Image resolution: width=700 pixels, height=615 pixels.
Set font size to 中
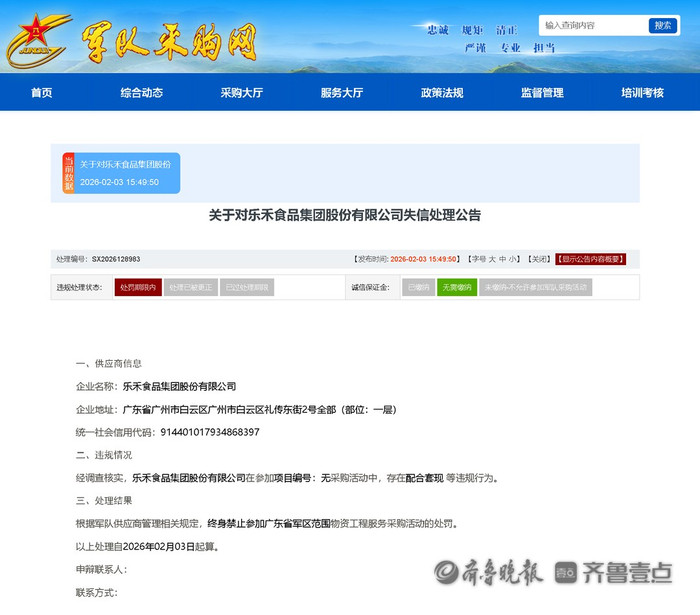(503, 259)
